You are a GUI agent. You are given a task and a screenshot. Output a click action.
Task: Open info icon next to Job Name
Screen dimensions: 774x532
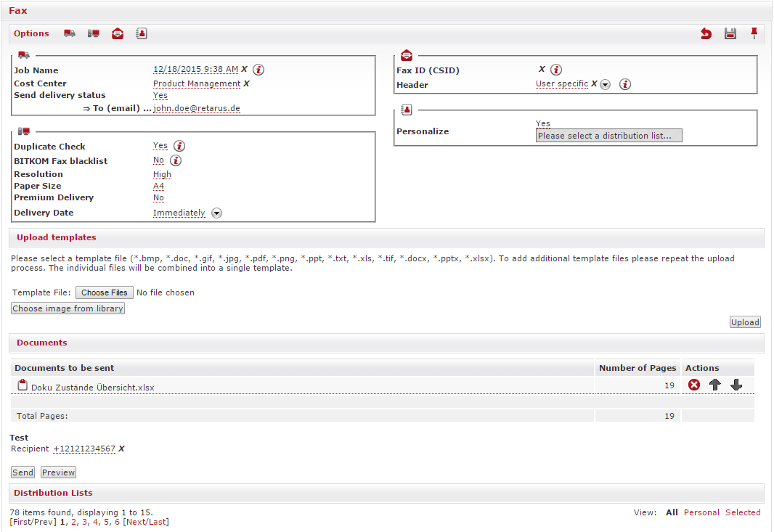click(258, 70)
